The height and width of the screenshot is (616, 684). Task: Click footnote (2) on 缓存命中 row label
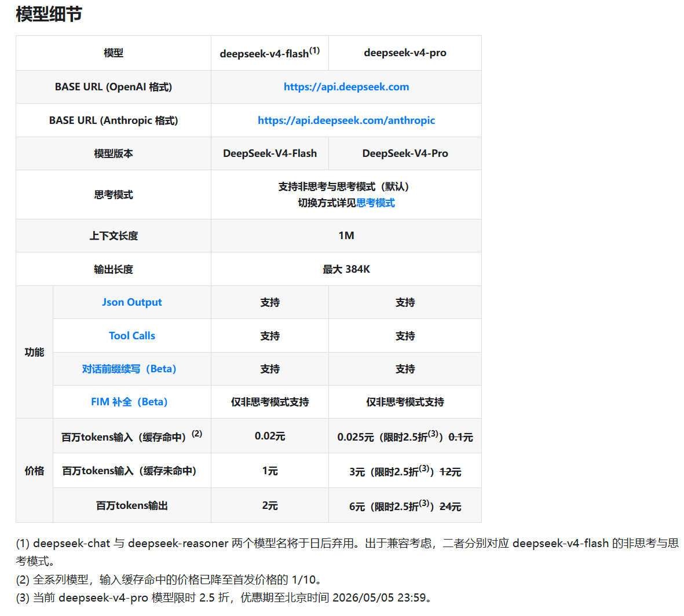point(196,432)
